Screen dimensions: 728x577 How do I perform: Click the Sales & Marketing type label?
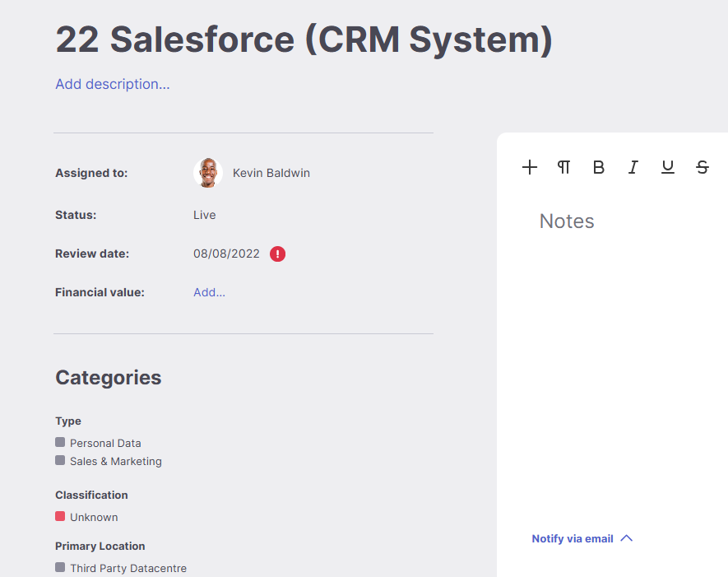point(116,461)
